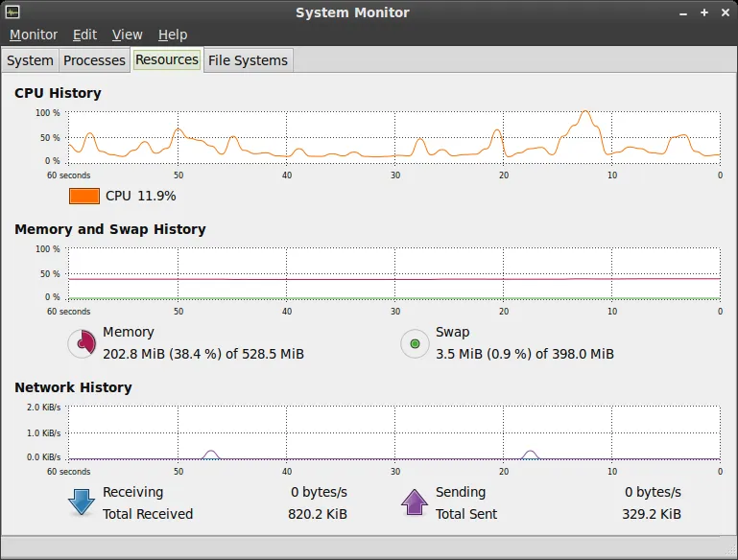Open the View menu
This screenshot has width=738, height=560.
[x=128, y=35]
